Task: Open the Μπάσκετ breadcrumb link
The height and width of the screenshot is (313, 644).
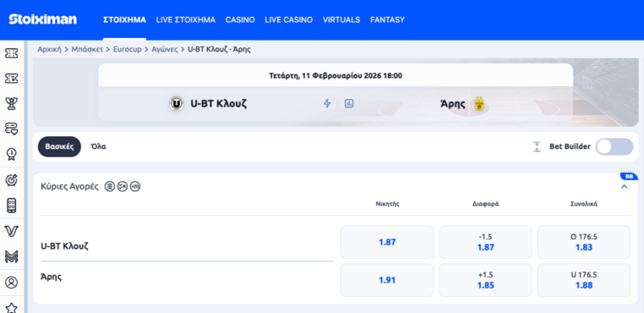Action: [88, 49]
